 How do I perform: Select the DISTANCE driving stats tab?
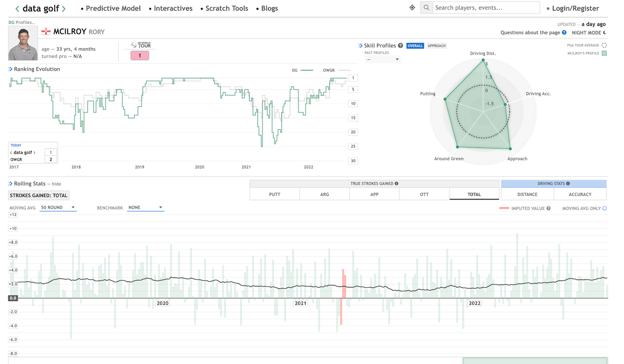[527, 194]
